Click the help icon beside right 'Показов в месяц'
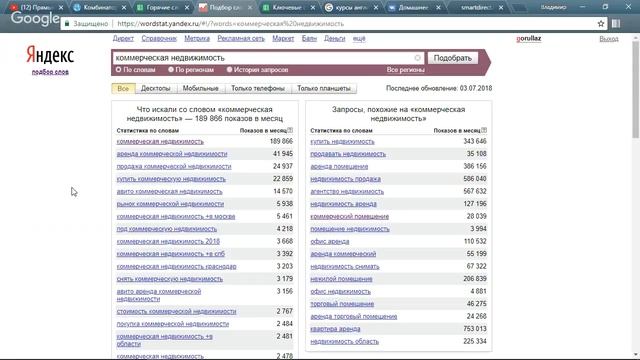The width and height of the screenshot is (640, 360). pyautogui.click(x=484, y=130)
